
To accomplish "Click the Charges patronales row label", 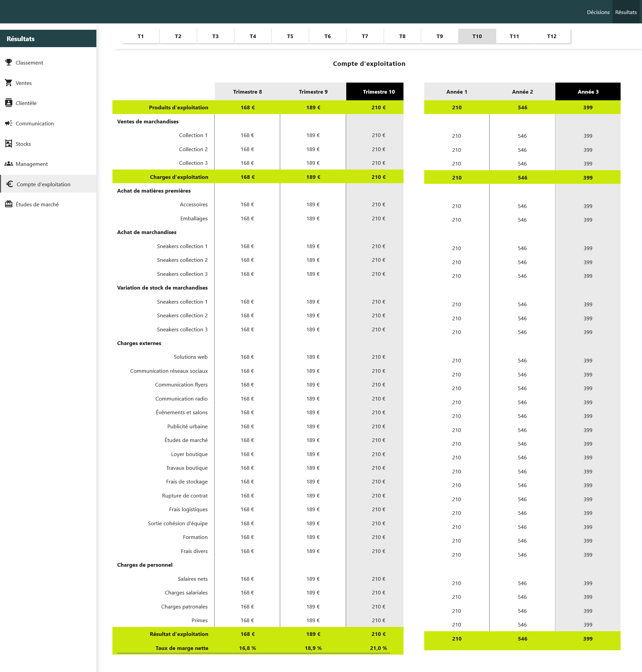I will click(x=184, y=606).
